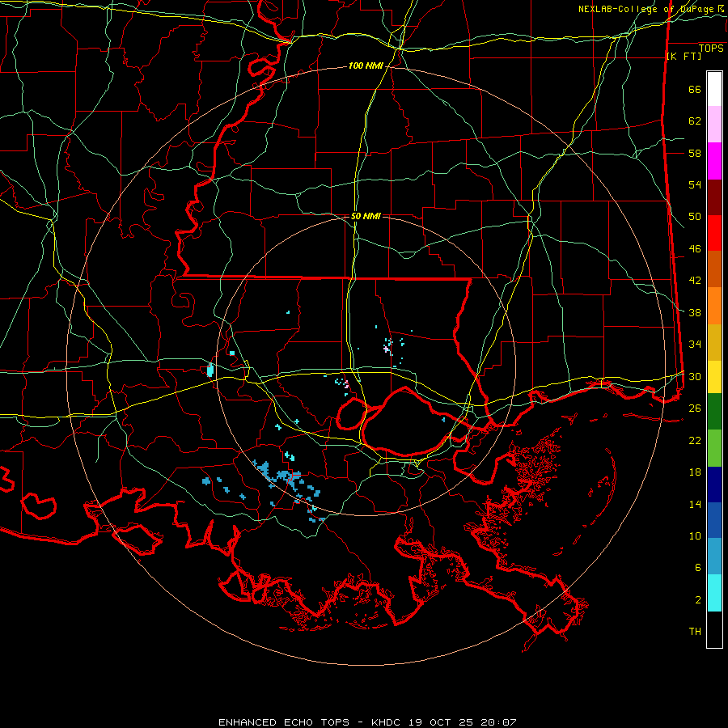Click the yellow 30 kft legend swatch

pos(714,377)
